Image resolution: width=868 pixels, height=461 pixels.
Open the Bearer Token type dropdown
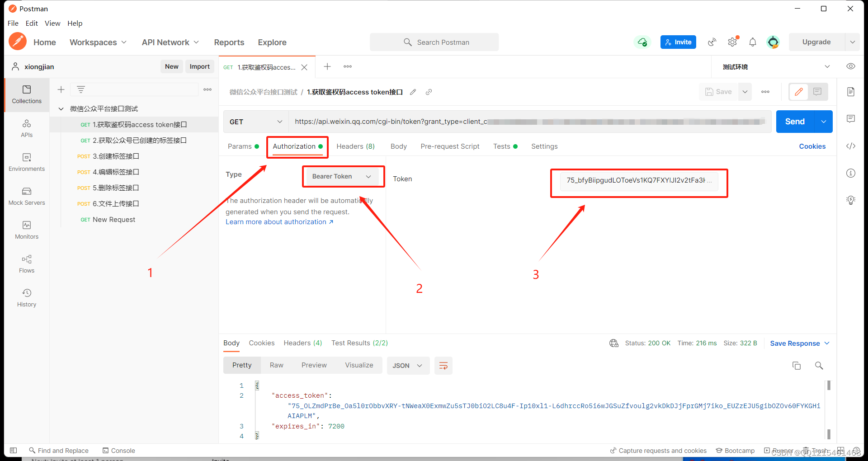pos(342,176)
